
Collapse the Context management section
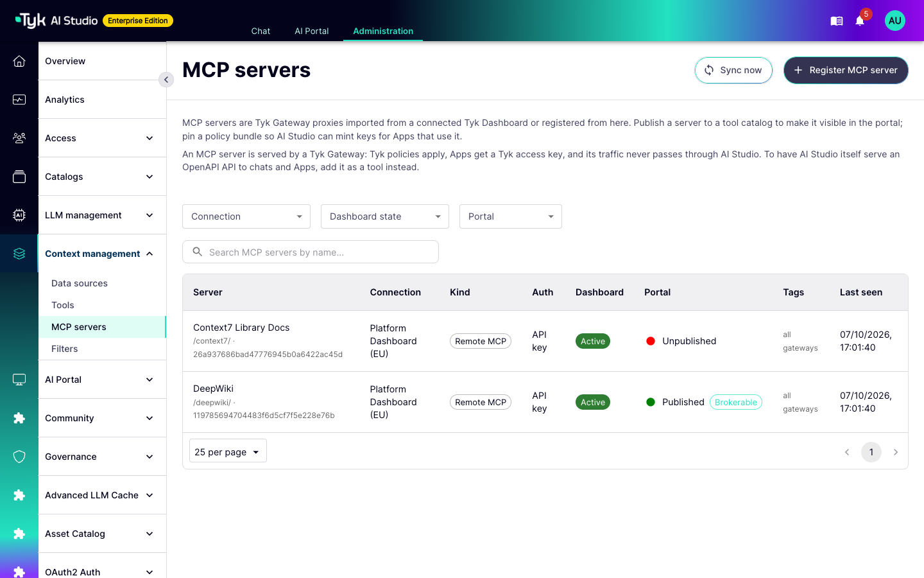103,254
